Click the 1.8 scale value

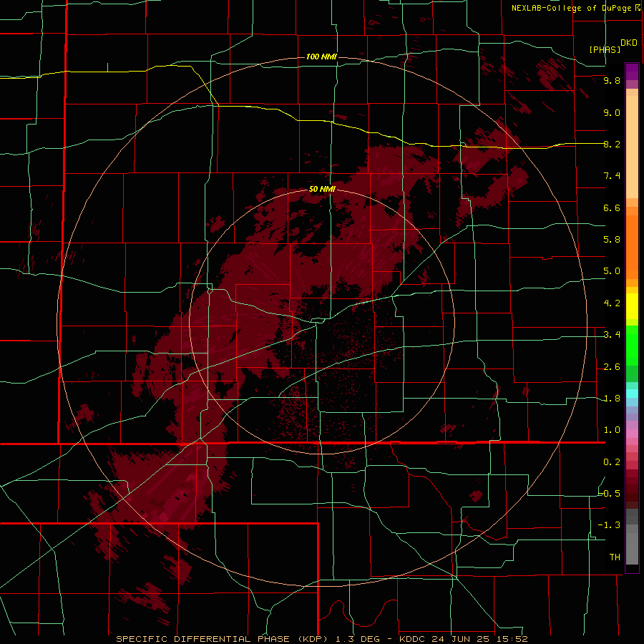[612, 399]
